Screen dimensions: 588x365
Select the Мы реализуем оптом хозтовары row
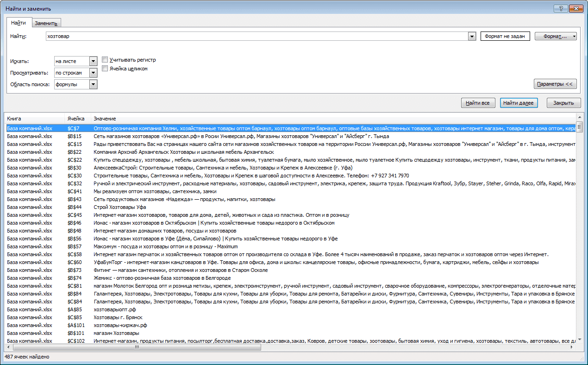(x=290, y=191)
